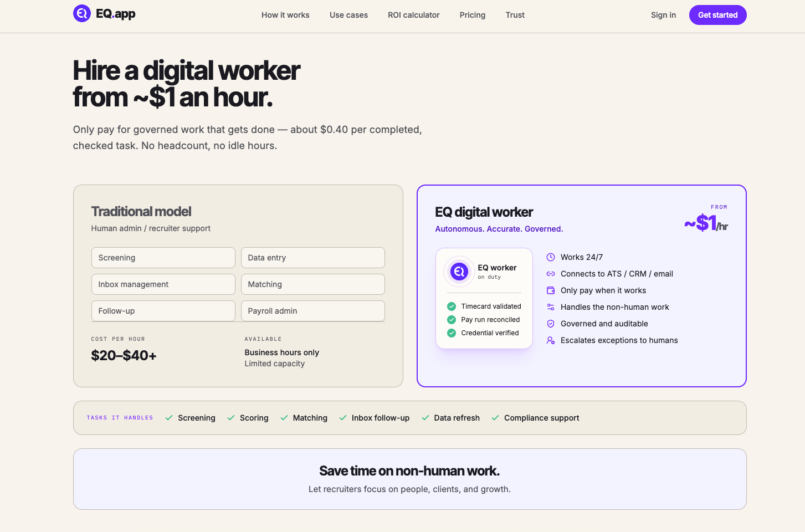Click the Follow-up chip
The width and height of the screenshot is (805, 532).
163,311
